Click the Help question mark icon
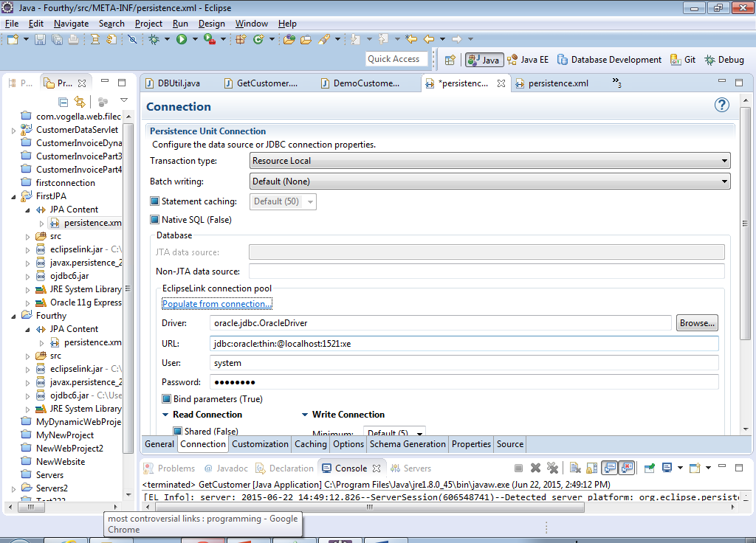 pyautogui.click(x=722, y=106)
